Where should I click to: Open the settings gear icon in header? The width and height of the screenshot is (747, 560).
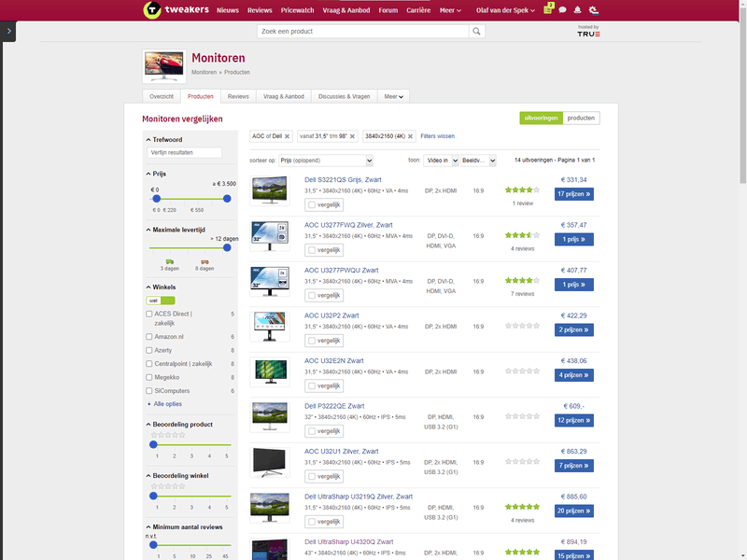pos(593,10)
